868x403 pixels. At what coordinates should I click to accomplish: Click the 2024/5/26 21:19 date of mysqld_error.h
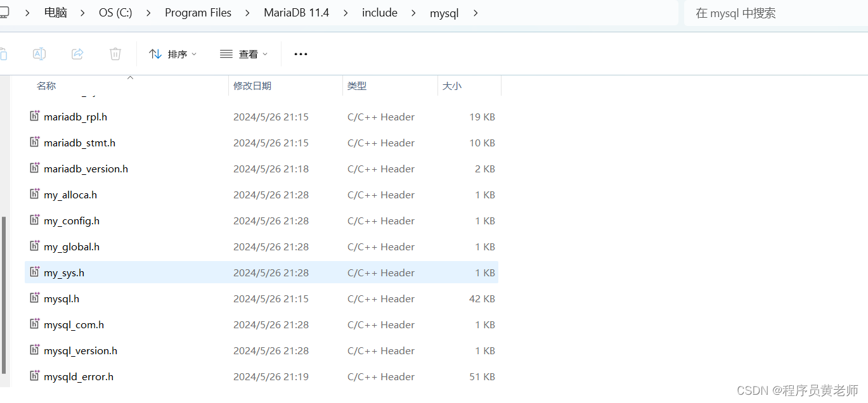tap(271, 376)
